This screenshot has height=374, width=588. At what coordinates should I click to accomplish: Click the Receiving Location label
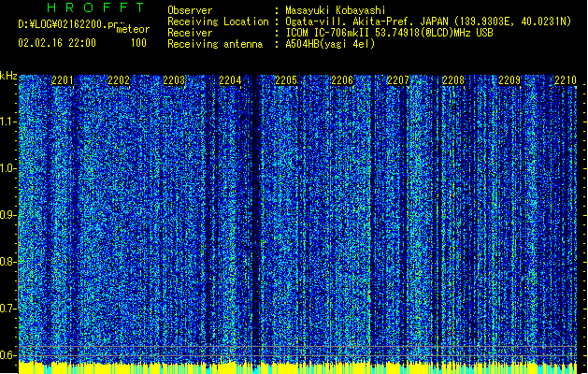tap(218, 22)
